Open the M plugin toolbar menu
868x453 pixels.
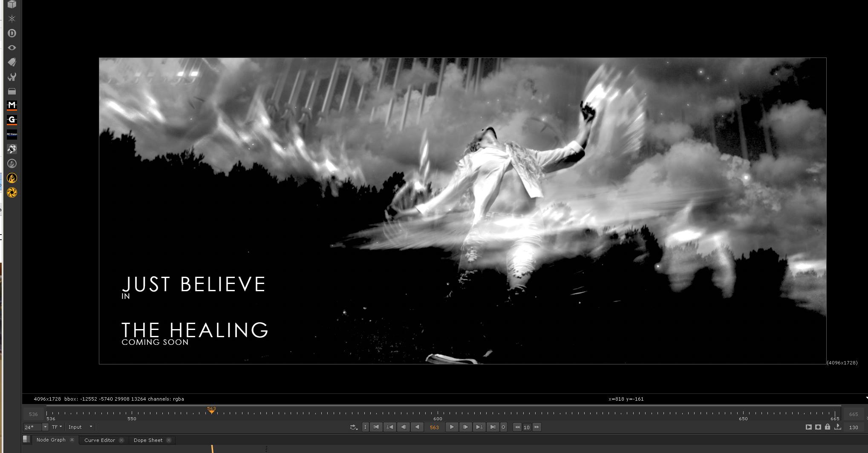coord(12,105)
